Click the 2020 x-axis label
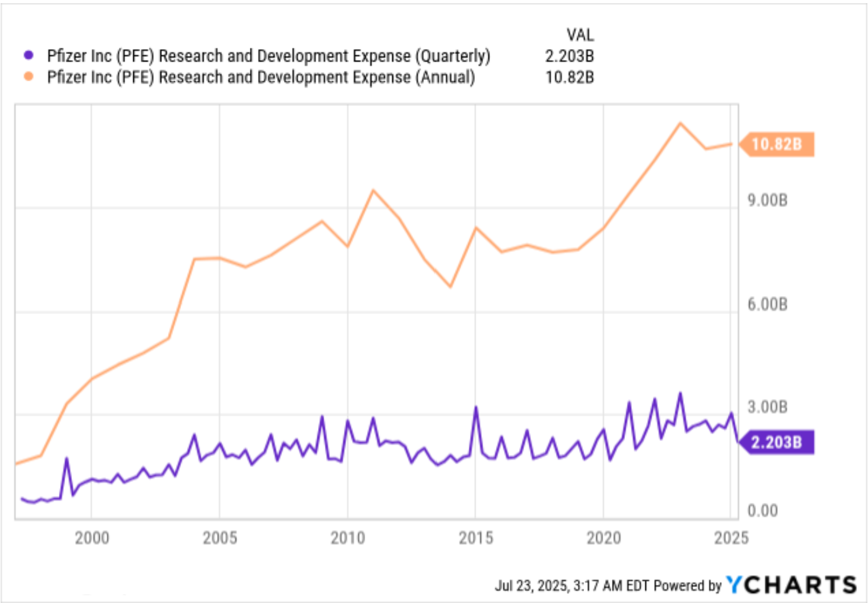868x603 pixels. point(604,538)
